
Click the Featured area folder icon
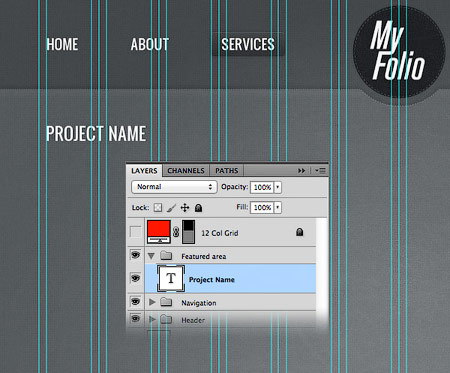[x=166, y=256]
